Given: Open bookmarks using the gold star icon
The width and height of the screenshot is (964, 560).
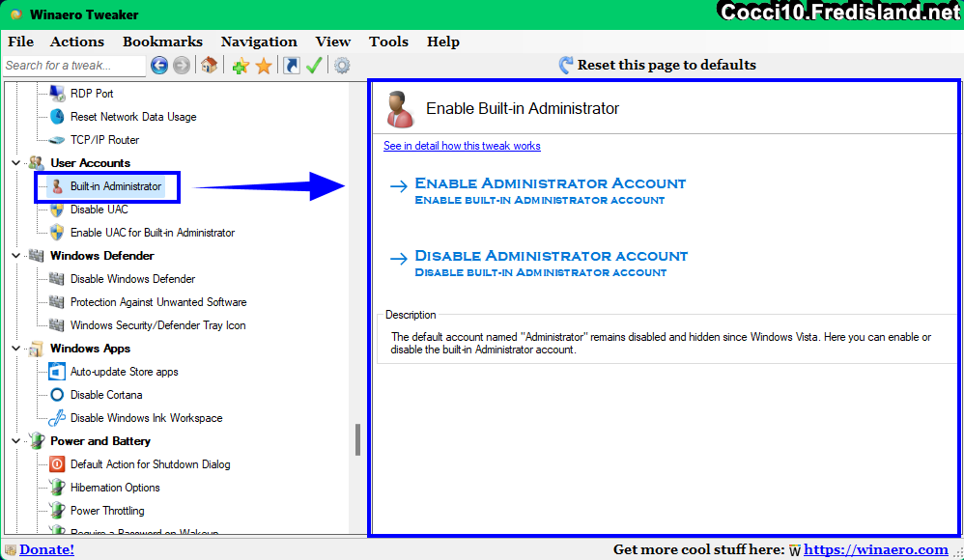Looking at the screenshot, I should click(264, 65).
